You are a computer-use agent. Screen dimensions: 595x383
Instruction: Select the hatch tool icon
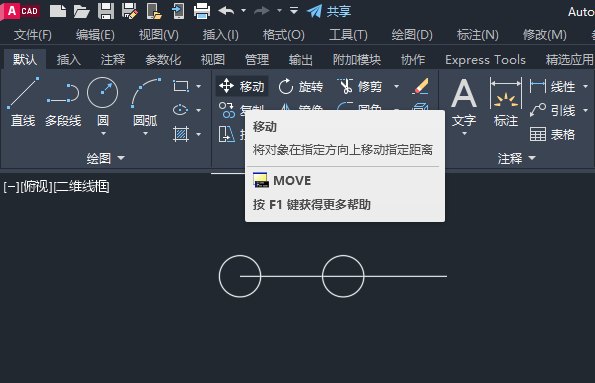point(181,134)
